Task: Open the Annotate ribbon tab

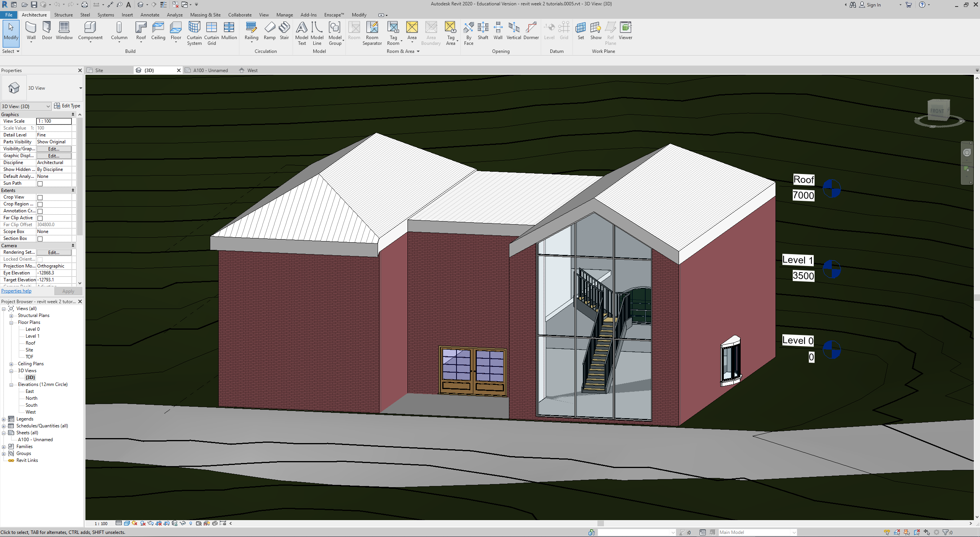Action: click(150, 15)
